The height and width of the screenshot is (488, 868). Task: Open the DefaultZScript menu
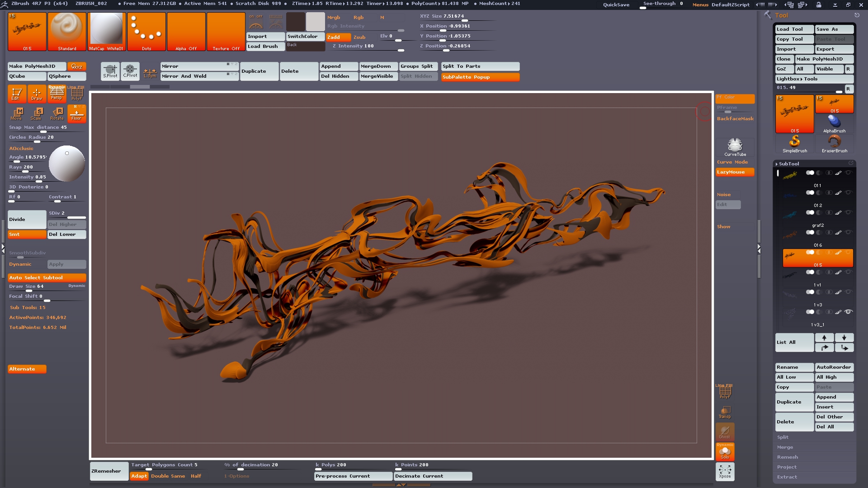[x=730, y=5]
